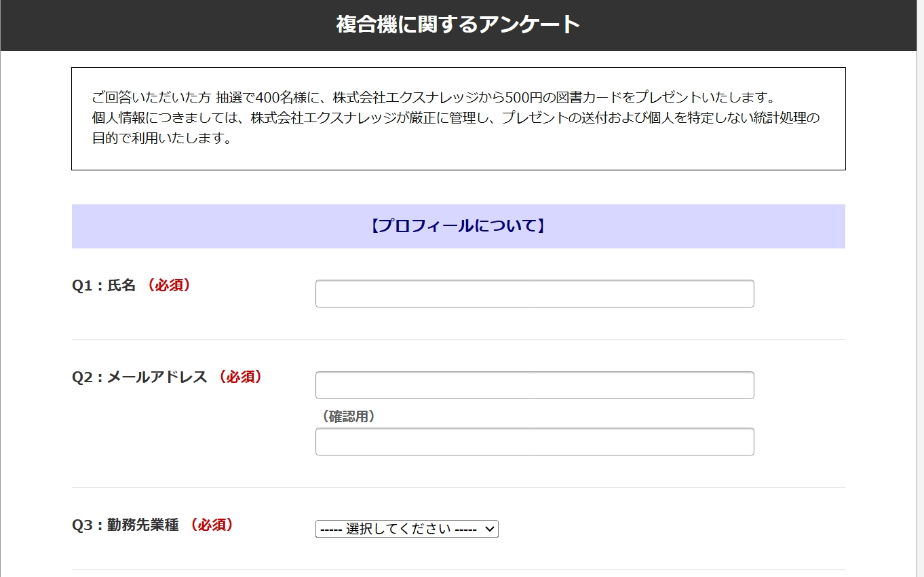Click the （確認用） label text
The height and width of the screenshot is (577, 924).
coord(348,417)
